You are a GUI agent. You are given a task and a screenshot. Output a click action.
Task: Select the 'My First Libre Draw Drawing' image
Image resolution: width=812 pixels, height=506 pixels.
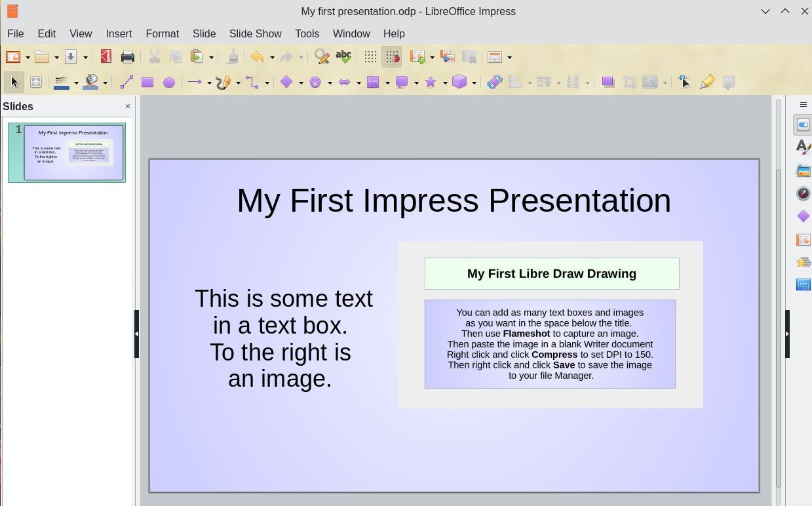click(551, 324)
